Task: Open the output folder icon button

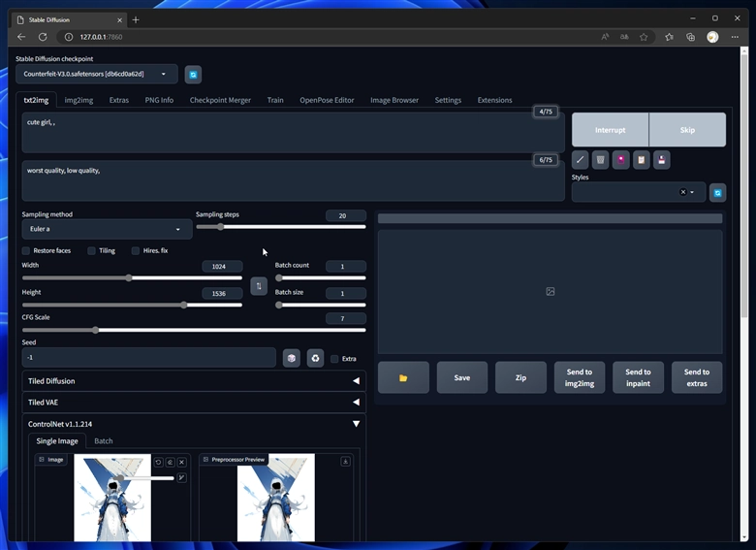Action: pos(403,377)
